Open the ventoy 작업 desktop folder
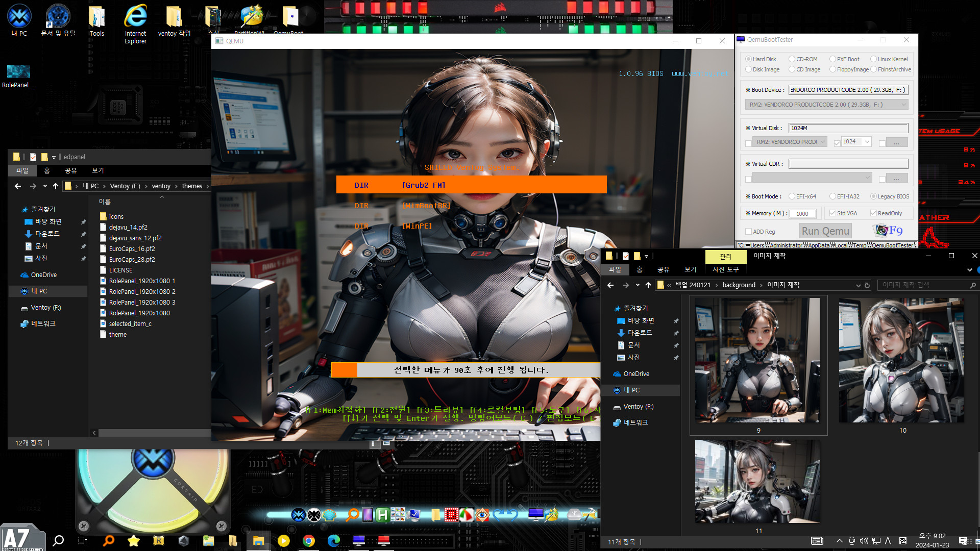 pyautogui.click(x=174, y=20)
